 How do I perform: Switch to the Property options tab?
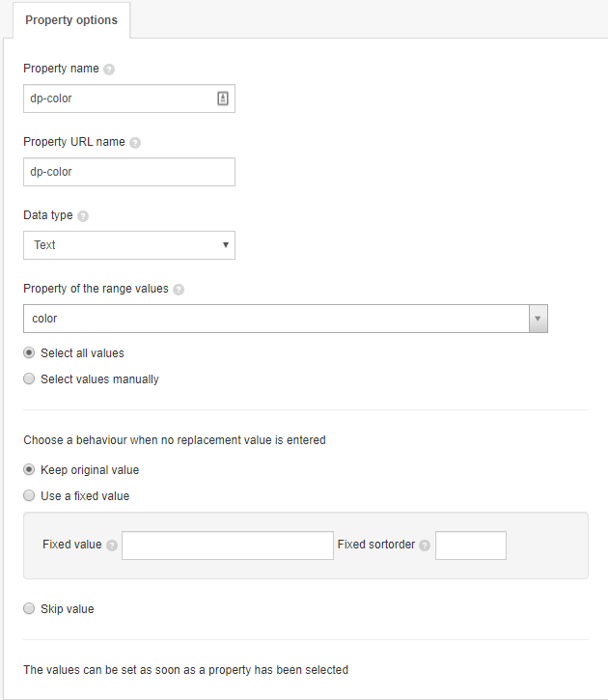[71, 20]
